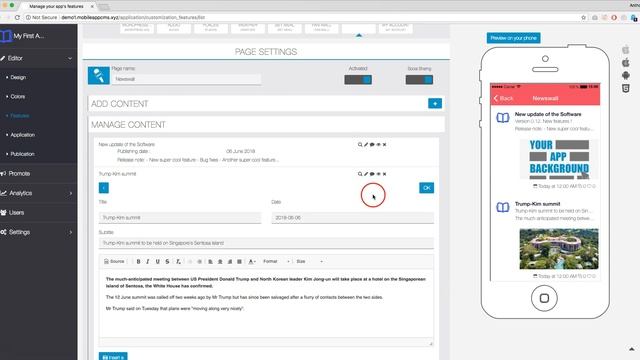Click the Page name input field
This screenshot has width=640, height=360.
pyautogui.click(x=187, y=79)
